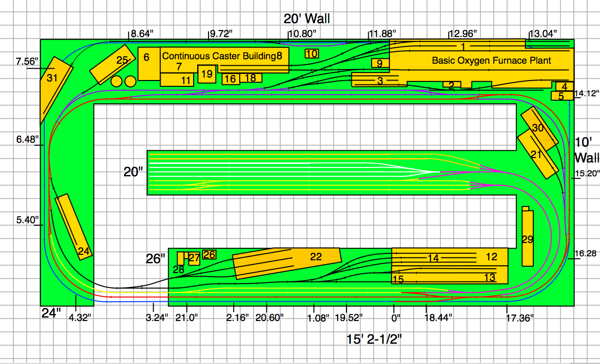Click building number 21
The width and height of the screenshot is (600, 364).
pyautogui.click(x=536, y=154)
